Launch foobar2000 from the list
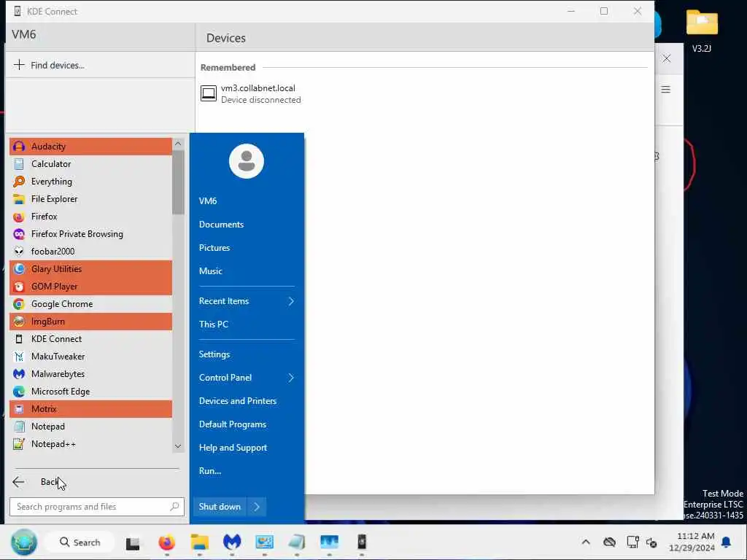This screenshot has height=560, width=747. [90, 252]
